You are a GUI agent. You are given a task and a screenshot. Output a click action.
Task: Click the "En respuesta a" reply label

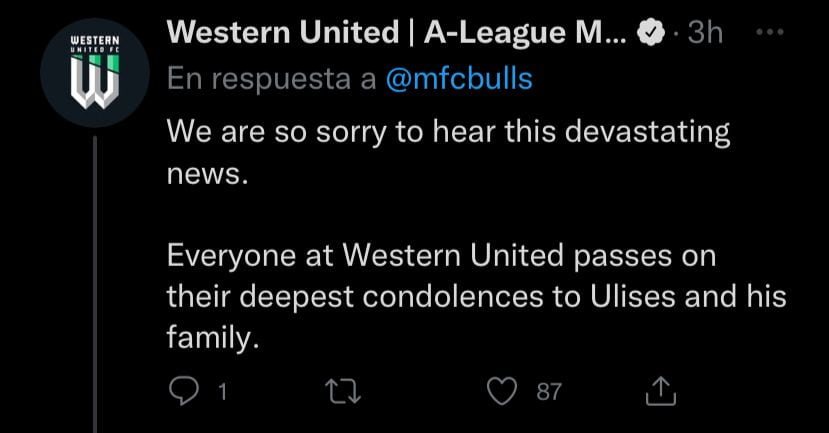[x=270, y=80]
